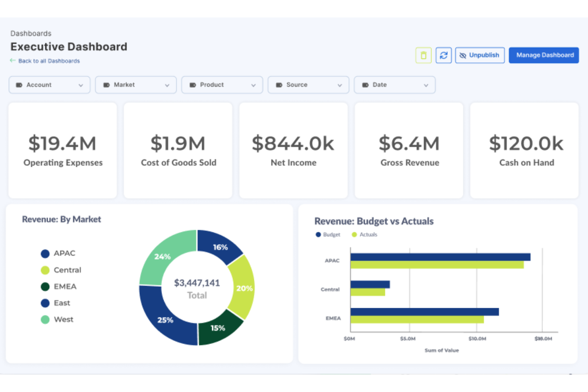The image size is (588, 392).
Task: Select the Operating Expenses $19.4M card
Action: coord(63,151)
